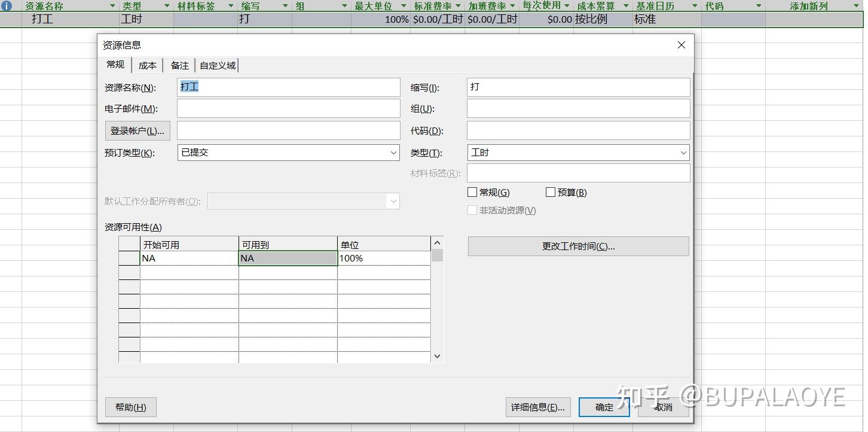Enable the 预算(B) checkbox
This screenshot has height=432, width=868.
tap(551, 192)
